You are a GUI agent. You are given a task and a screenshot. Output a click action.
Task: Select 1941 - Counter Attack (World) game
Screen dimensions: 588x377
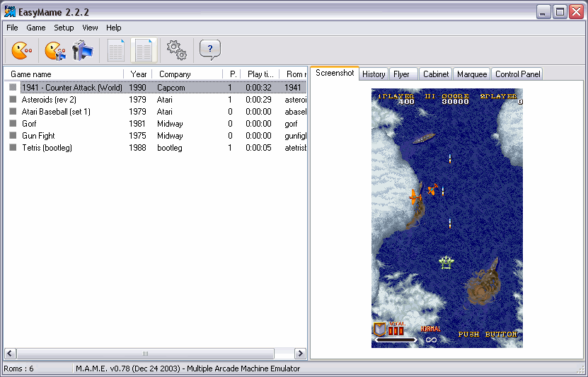(x=71, y=87)
